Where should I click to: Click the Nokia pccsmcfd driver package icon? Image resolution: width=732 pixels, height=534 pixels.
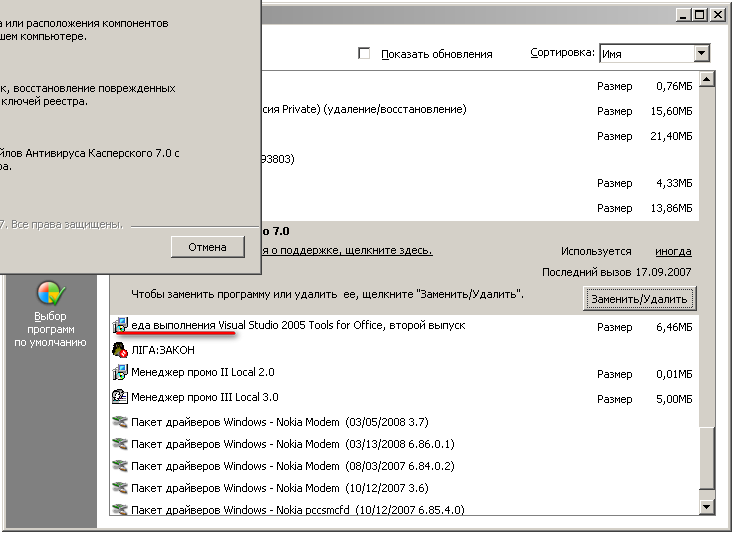tap(120, 509)
